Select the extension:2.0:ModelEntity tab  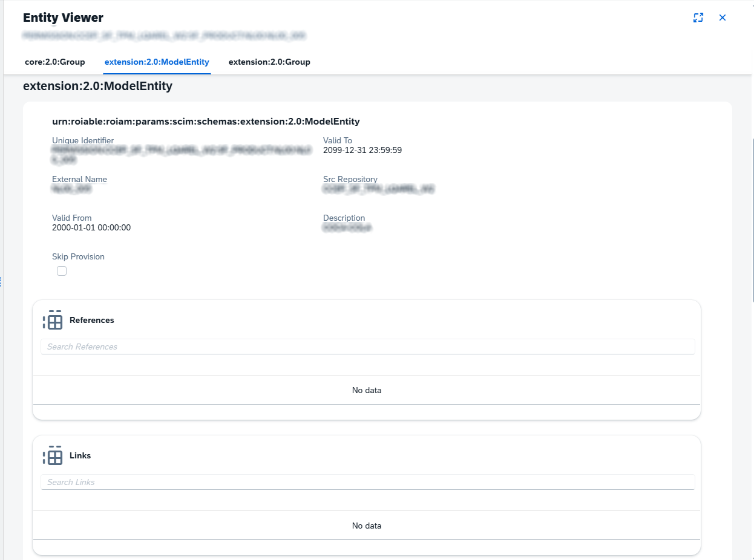pos(157,62)
